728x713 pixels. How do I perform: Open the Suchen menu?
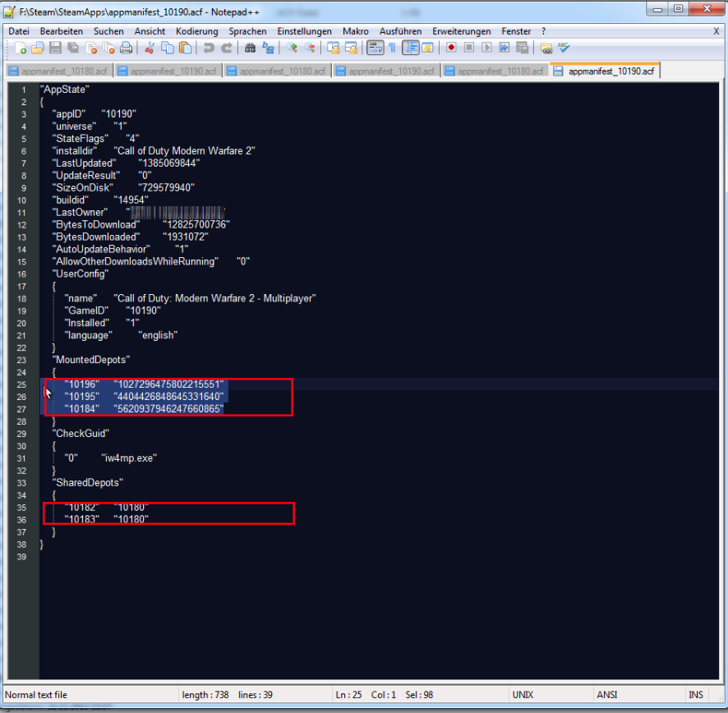[108, 31]
